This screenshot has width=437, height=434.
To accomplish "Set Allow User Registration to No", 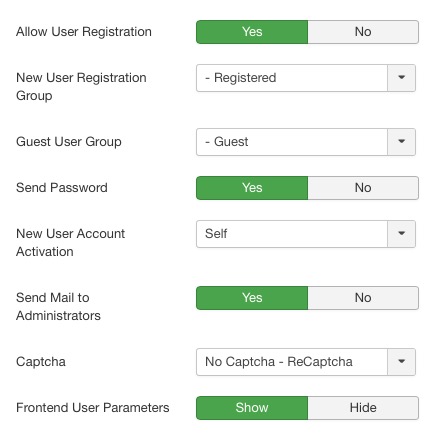I will (363, 32).
